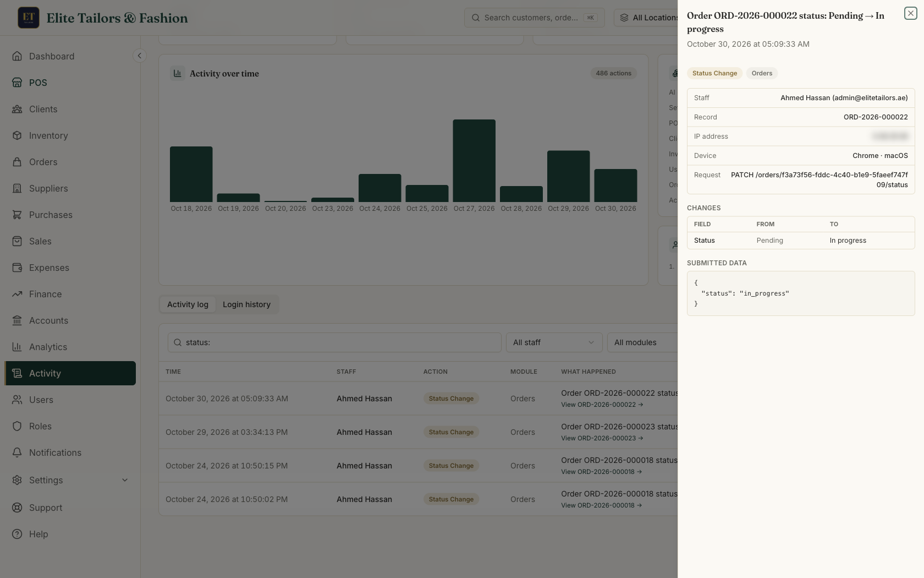Select the Roles shield icon
The image size is (924, 578).
[x=17, y=426]
